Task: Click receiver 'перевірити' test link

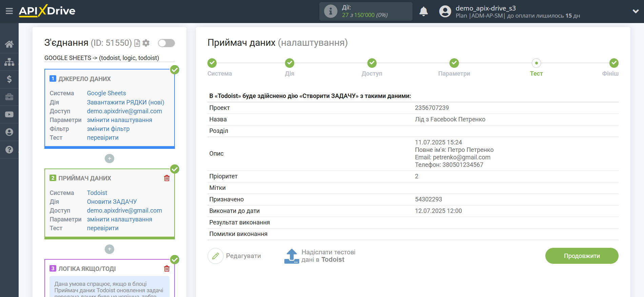Action: point(103,228)
